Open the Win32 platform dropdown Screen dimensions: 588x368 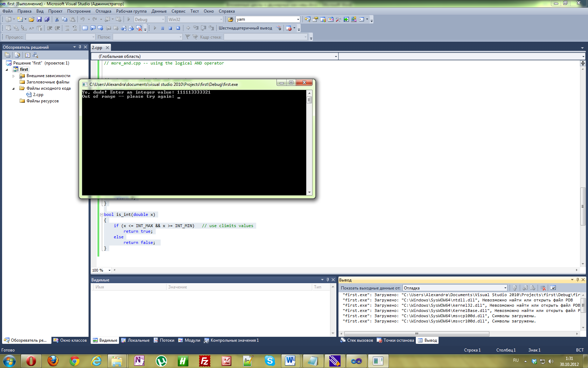click(x=195, y=20)
